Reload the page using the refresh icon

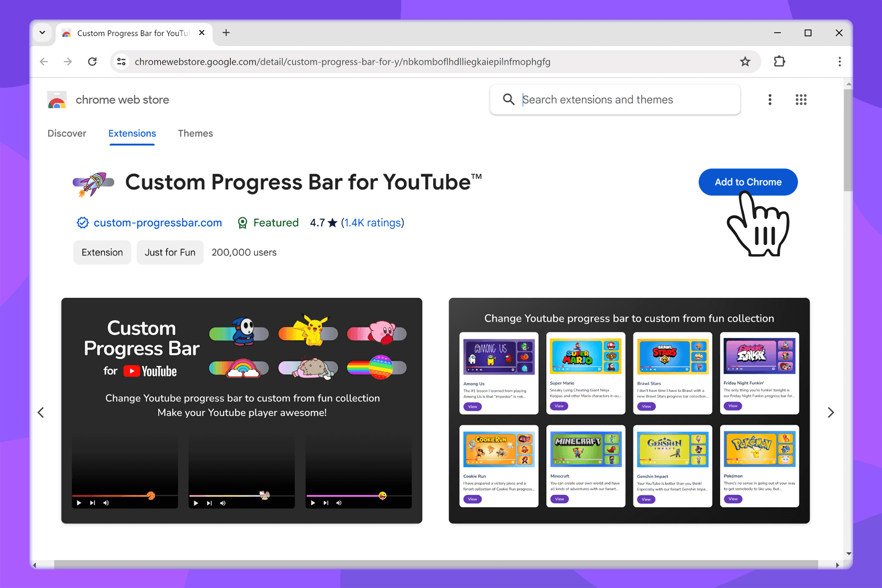coord(92,61)
